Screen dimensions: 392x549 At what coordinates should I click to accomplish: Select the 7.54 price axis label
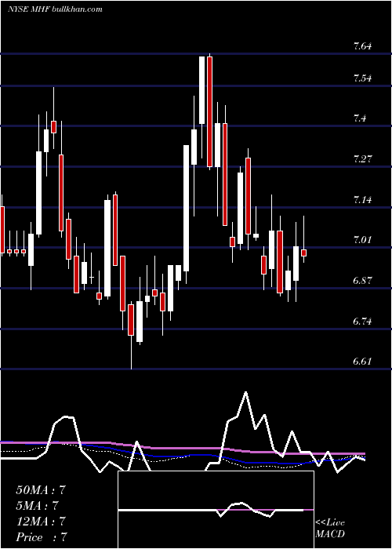tap(362, 78)
